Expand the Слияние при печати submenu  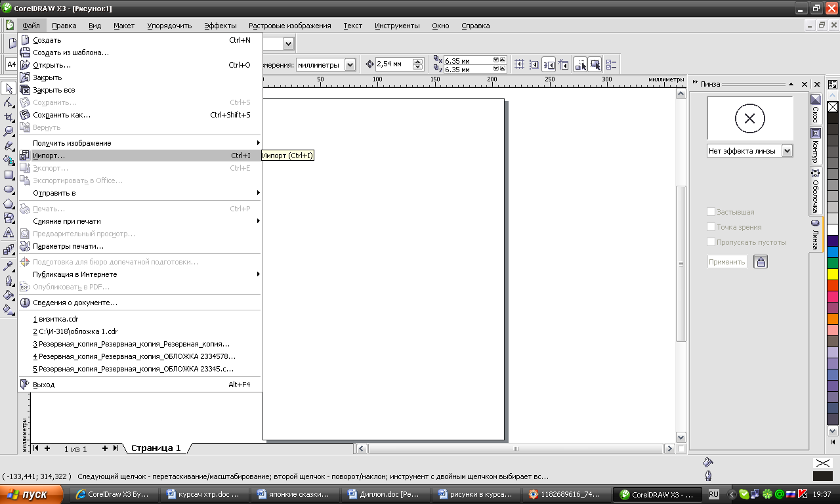(x=140, y=221)
